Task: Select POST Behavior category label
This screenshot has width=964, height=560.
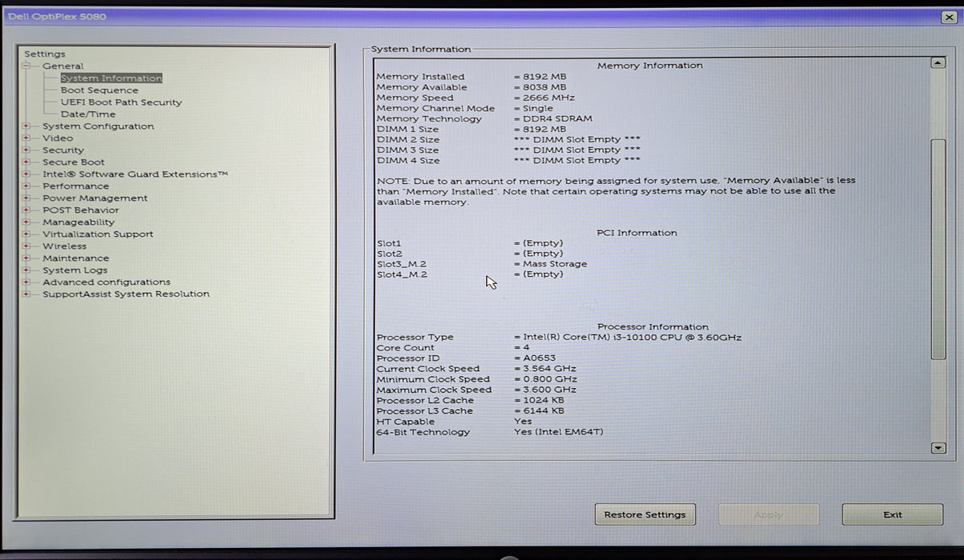Action: (81, 210)
